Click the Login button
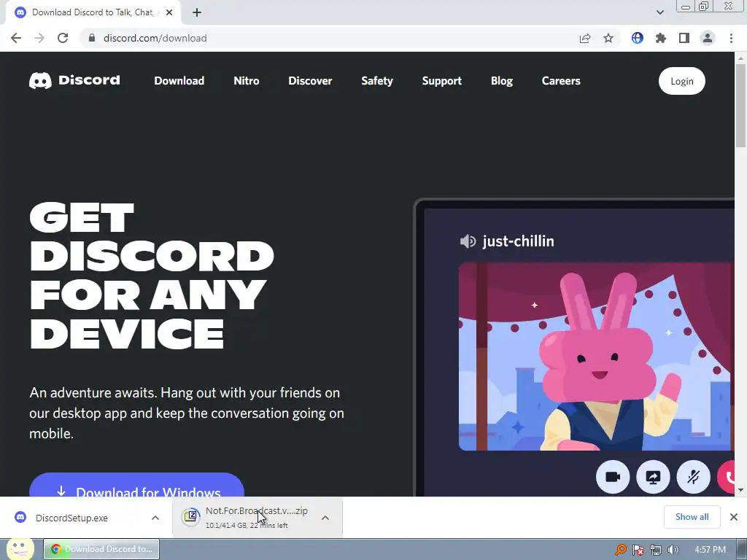This screenshot has width=747, height=560. coord(682,81)
